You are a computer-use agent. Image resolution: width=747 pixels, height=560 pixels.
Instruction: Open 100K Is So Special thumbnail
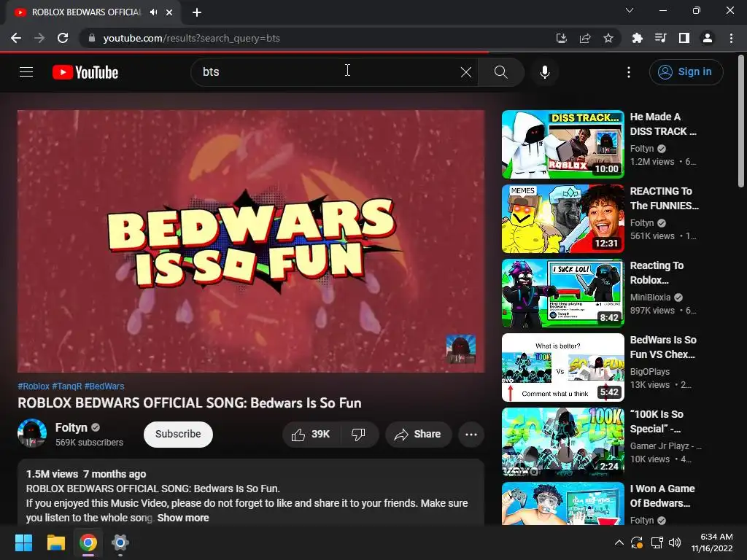tap(562, 441)
